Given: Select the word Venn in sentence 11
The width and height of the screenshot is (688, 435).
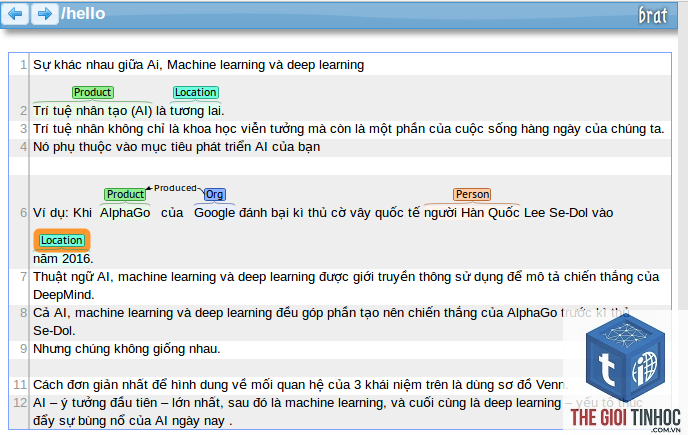Looking at the screenshot, I should click(551, 385).
